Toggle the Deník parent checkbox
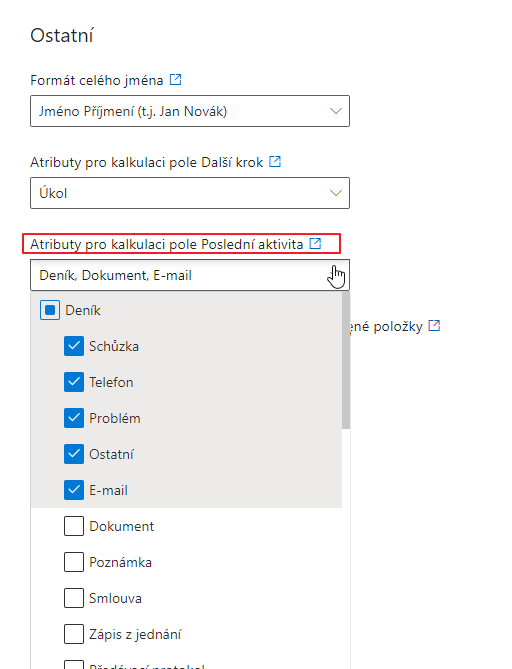Viewport: 512px width, 669px height. (50, 310)
